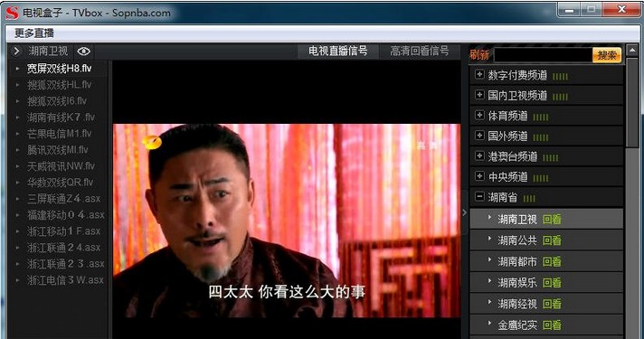Collapse channel panel via side arrow handle
Image resolution: width=644 pixels, height=339 pixels.
465,212
